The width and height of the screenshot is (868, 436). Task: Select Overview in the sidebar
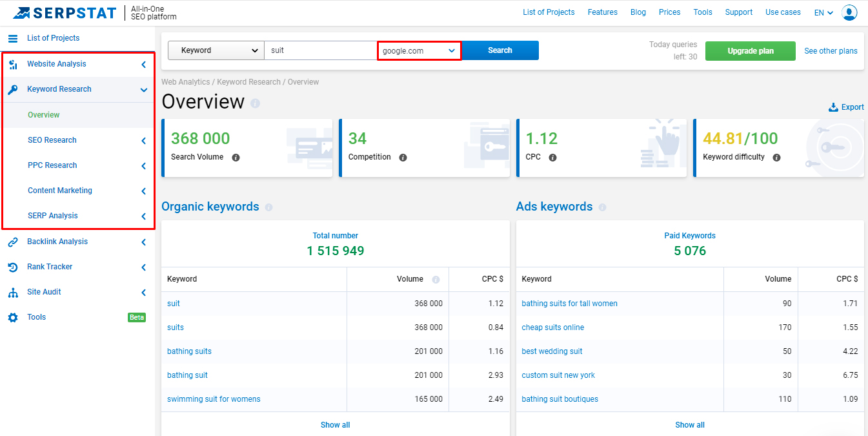point(44,115)
